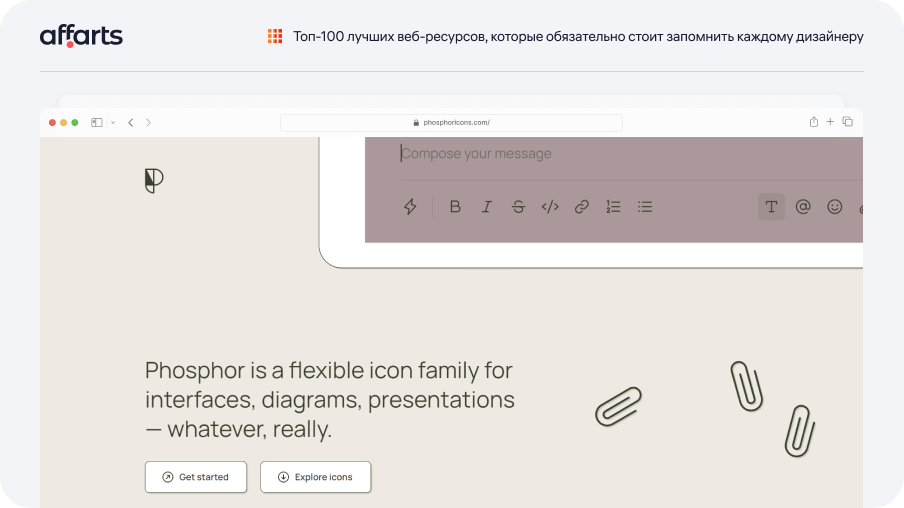Insert code block with code icon
The height and width of the screenshot is (508, 904).
tap(550, 206)
